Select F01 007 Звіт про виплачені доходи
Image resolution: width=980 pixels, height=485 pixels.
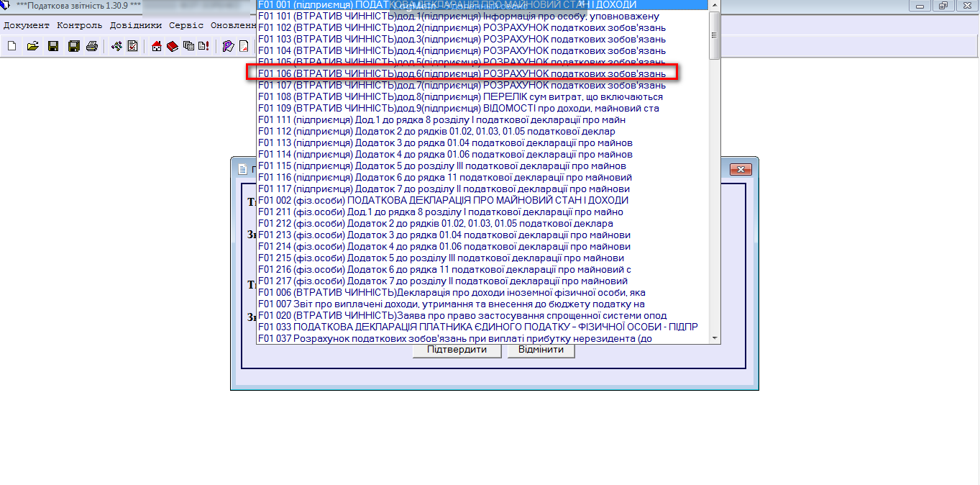451,304
